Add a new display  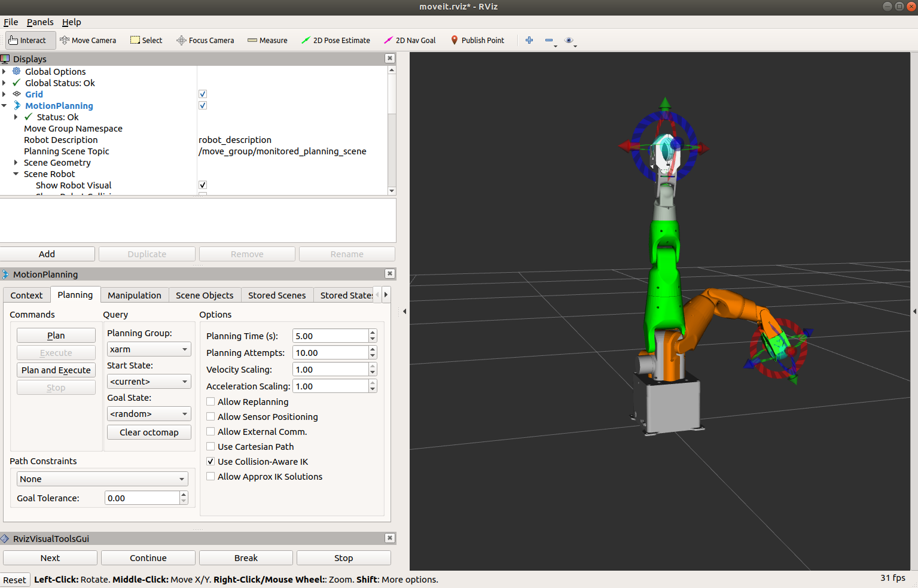pos(47,254)
